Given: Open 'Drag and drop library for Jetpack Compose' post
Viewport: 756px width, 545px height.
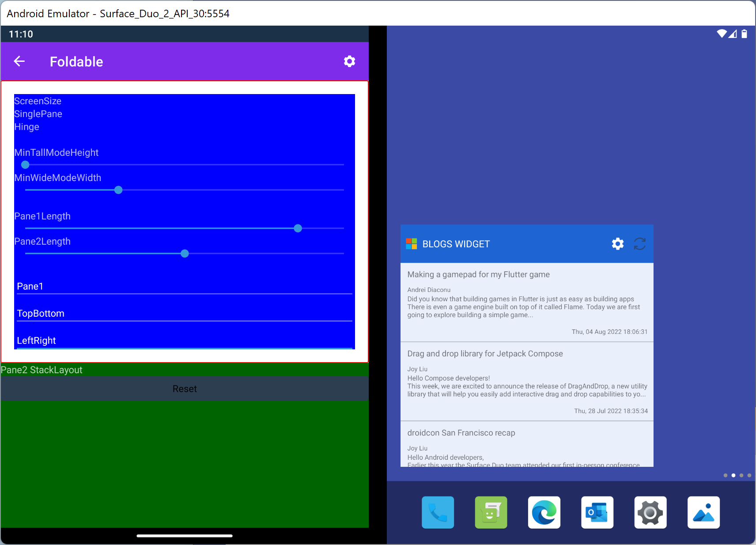Looking at the screenshot, I should point(527,382).
